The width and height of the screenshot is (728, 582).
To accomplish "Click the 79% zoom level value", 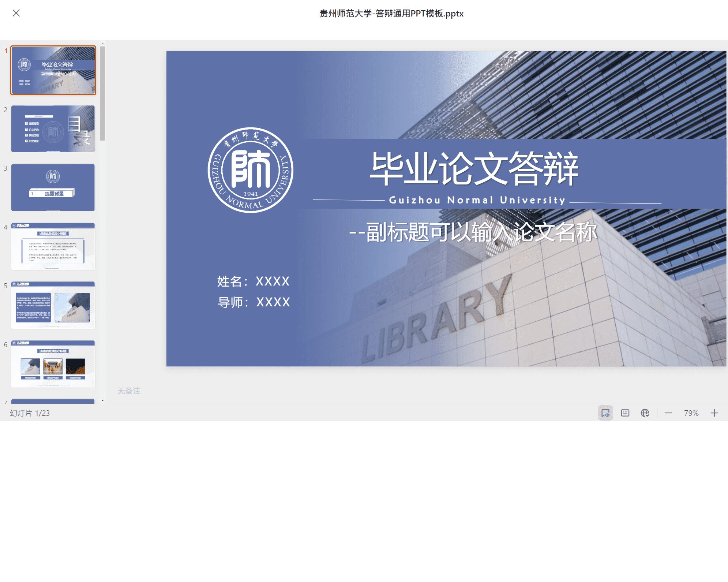I will [691, 413].
